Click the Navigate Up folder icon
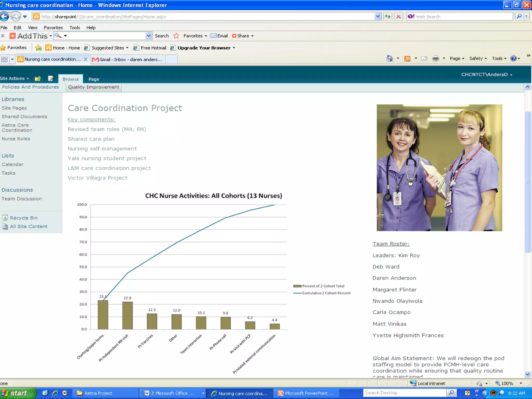 pos(38,78)
